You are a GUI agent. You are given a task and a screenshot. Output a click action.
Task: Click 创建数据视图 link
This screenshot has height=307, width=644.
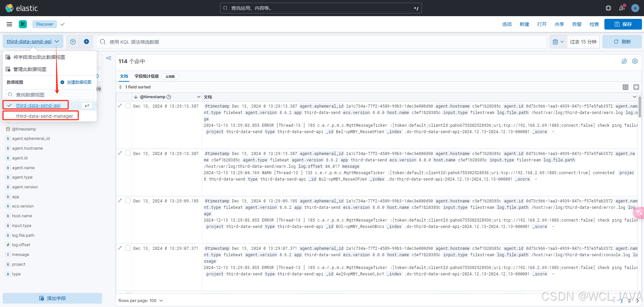(76, 82)
